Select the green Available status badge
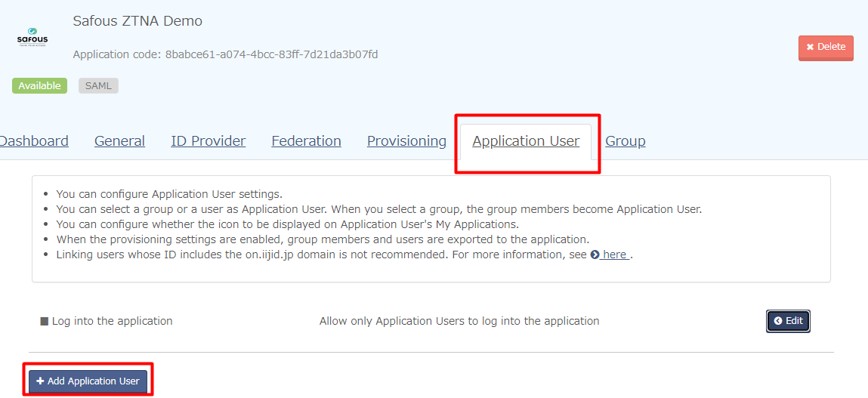The height and width of the screenshot is (398, 868). 39,86
